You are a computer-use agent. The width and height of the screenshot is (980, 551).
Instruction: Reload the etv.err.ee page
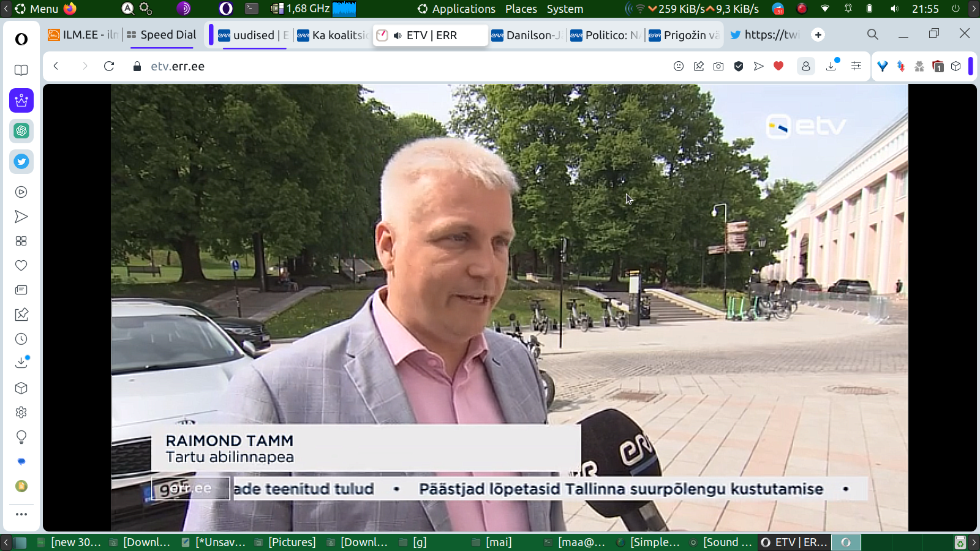(x=109, y=66)
